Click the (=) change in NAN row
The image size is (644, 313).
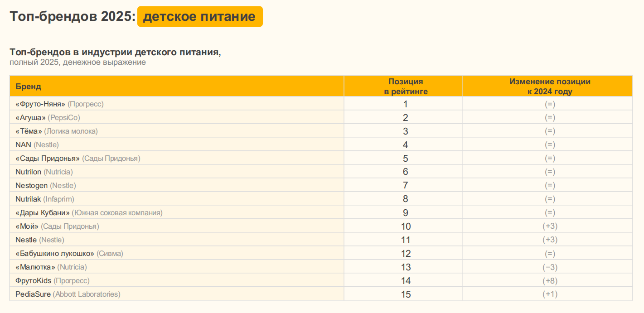(550, 144)
